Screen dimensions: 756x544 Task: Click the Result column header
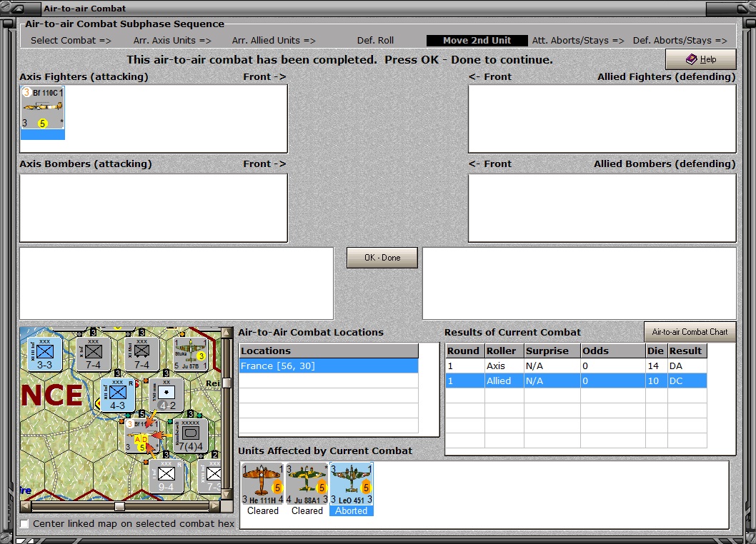pos(687,351)
